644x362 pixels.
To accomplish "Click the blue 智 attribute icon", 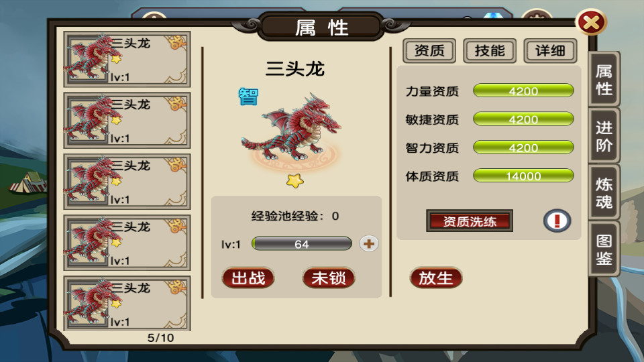I will tap(248, 97).
